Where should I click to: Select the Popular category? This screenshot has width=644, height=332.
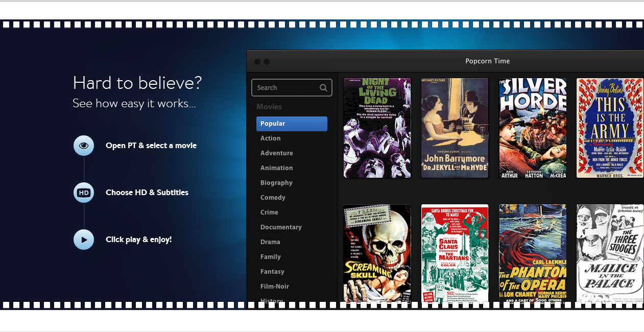click(292, 124)
